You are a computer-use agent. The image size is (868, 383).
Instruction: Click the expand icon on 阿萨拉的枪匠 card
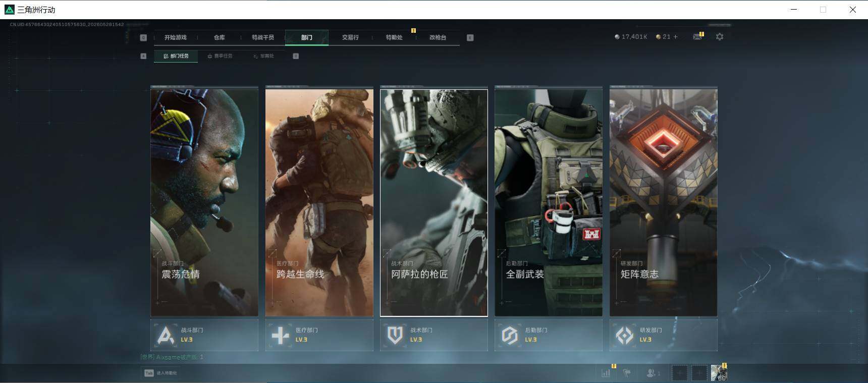pyautogui.click(x=387, y=253)
